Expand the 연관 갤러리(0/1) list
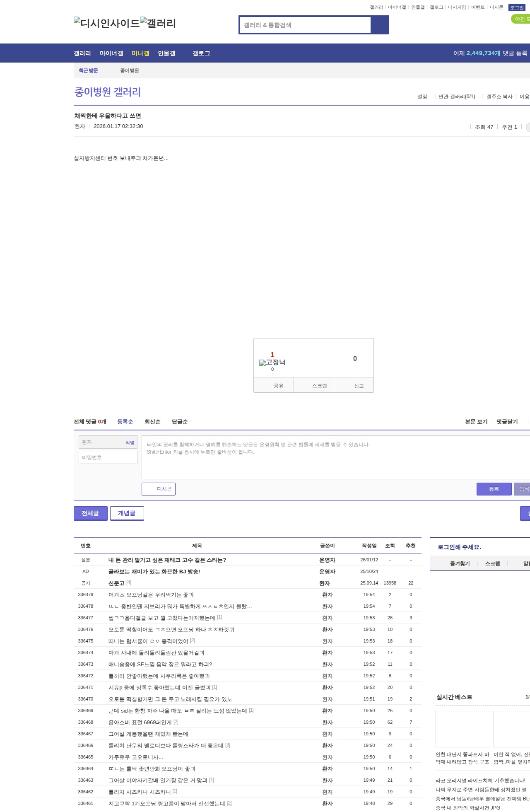 coord(457,97)
